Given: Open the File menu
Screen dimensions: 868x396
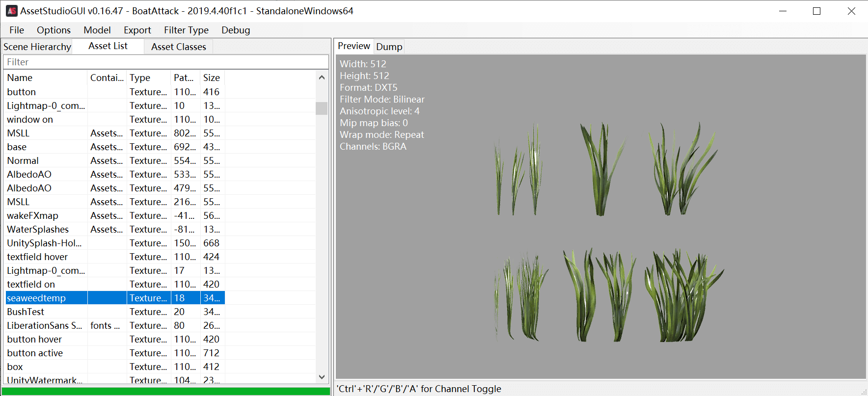Looking at the screenshot, I should click(17, 30).
